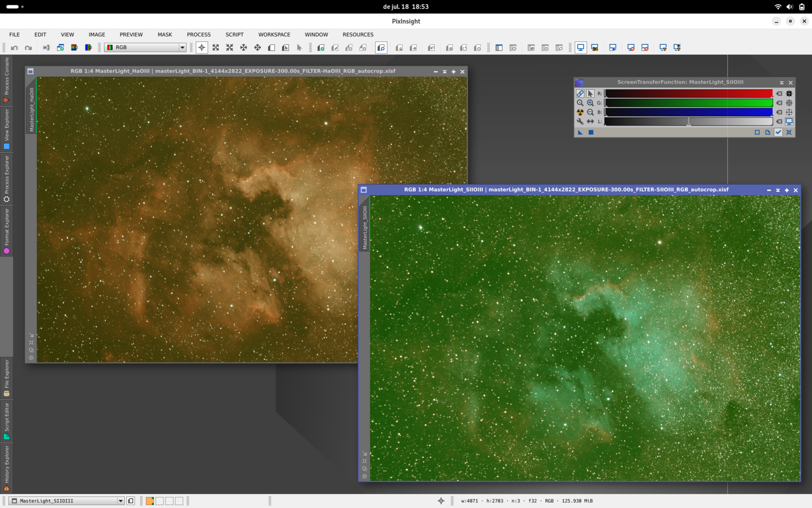Image resolution: width=812 pixels, height=508 pixels.
Task: Open the SCRIPT menu
Action: [234, 34]
